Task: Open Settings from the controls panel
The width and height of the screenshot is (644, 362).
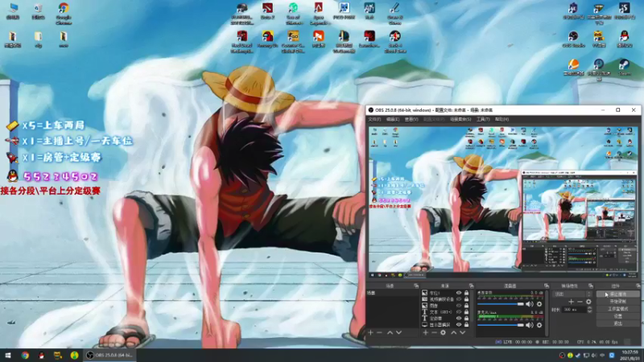Action: click(618, 315)
